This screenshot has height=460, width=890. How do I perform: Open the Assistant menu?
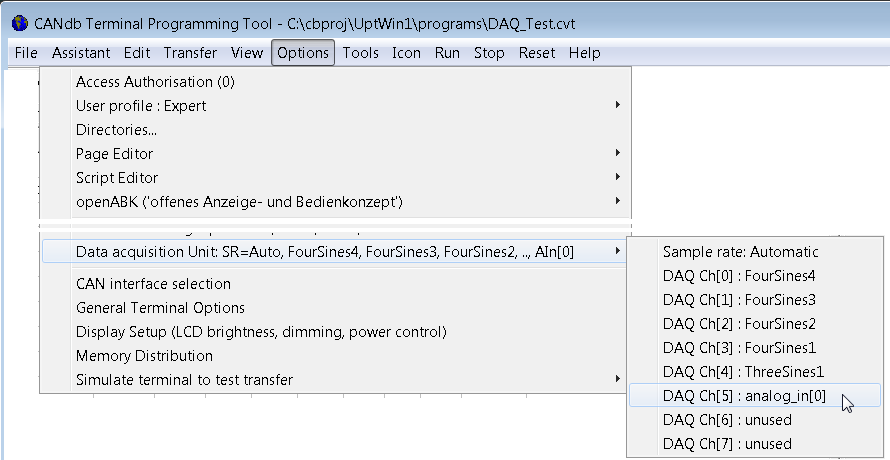pos(82,53)
